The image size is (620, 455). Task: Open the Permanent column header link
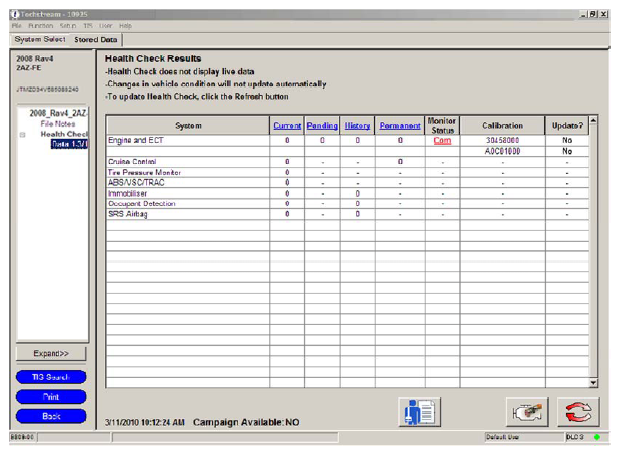tap(400, 126)
